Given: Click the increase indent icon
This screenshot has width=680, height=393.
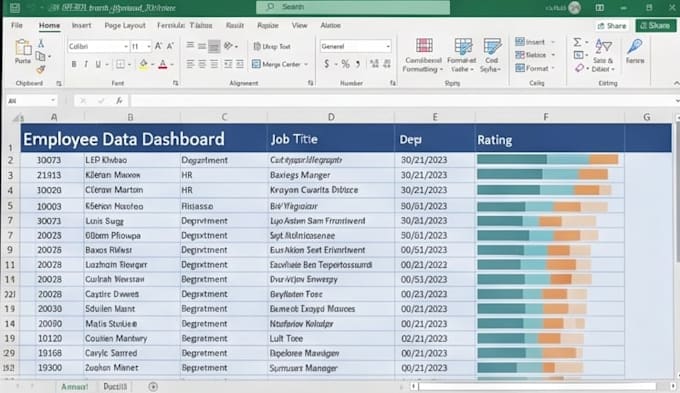Looking at the screenshot, I should coord(240,64).
